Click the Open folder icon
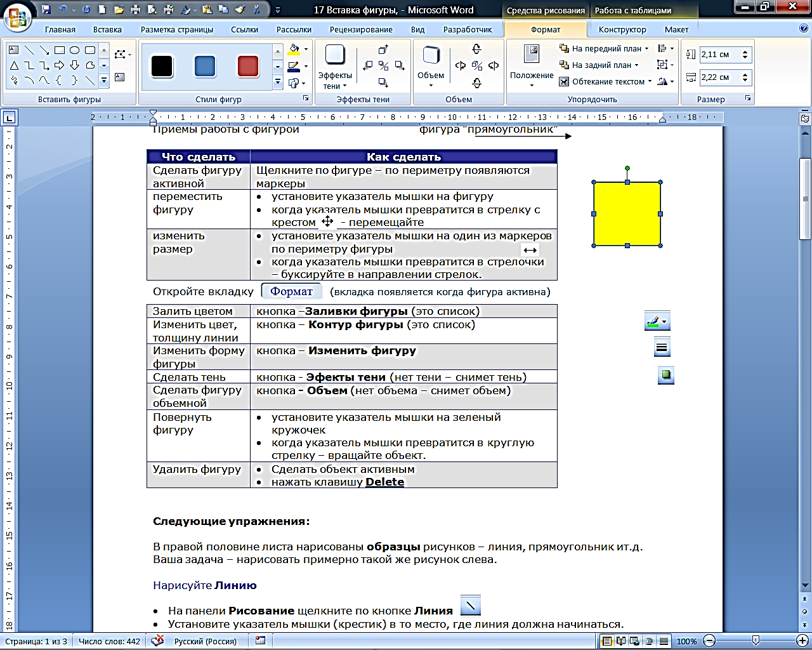The height and width of the screenshot is (650, 812). (x=119, y=10)
